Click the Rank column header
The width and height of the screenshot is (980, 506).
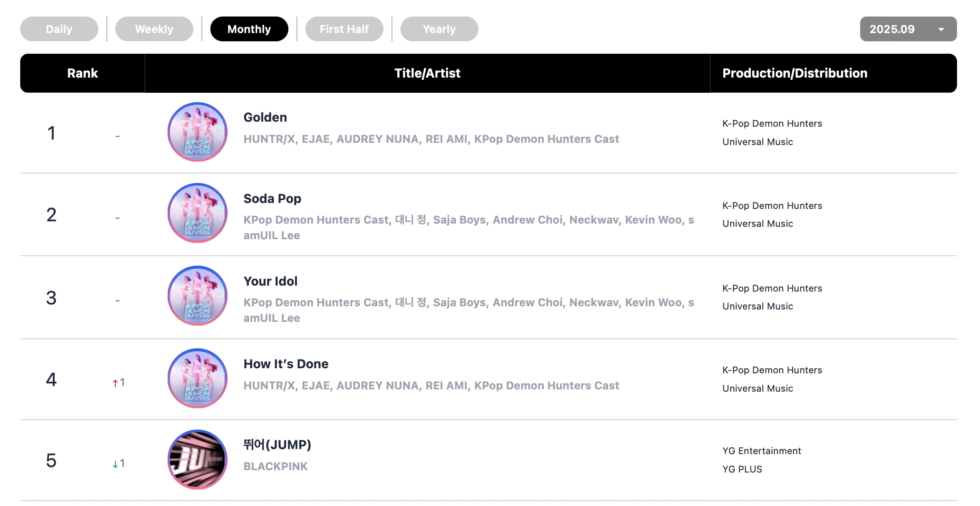[x=83, y=73]
